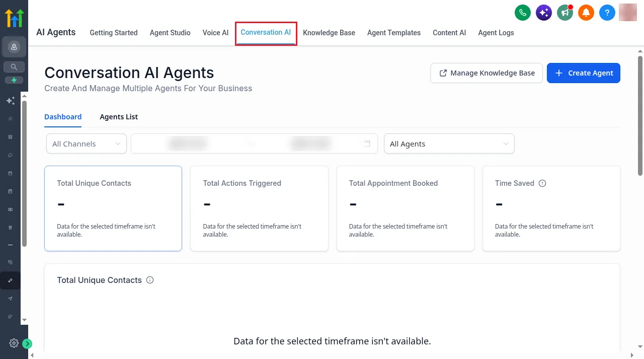Click the end date field in date range
This screenshot has width=644, height=359.
[311, 143]
